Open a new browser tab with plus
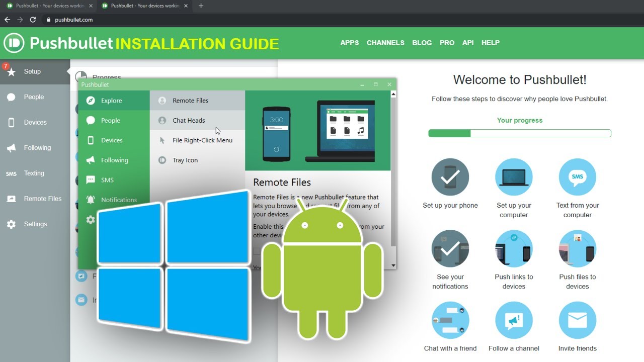This screenshot has height=362, width=644. pos(201,6)
